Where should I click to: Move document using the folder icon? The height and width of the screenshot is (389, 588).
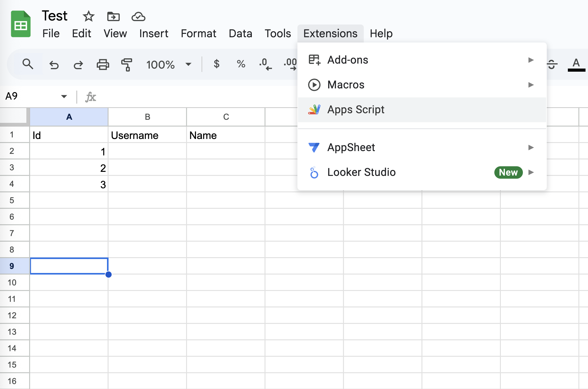[113, 16]
